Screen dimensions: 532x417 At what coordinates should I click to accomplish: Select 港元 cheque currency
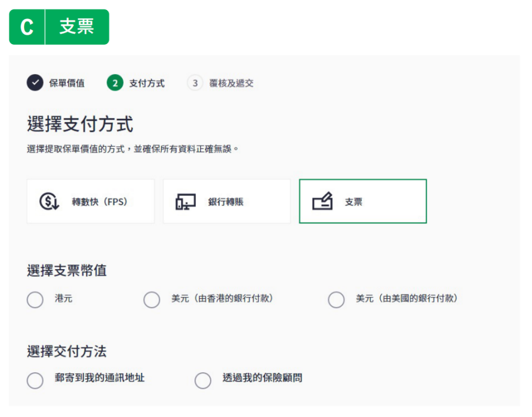coord(35,299)
